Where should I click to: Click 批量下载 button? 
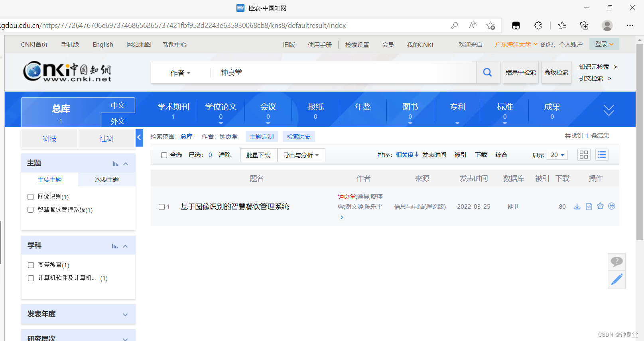[258, 155]
